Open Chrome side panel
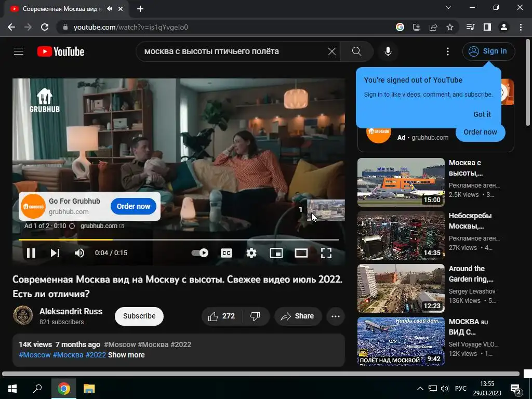The image size is (532, 399). 487,27
